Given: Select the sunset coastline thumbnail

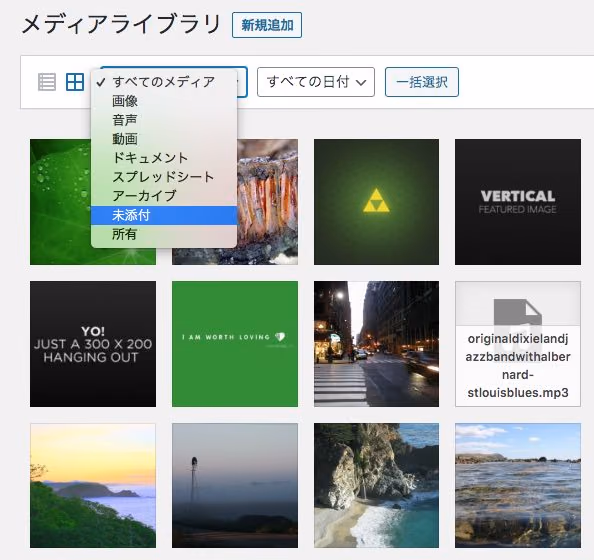Looking at the screenshot, I should pos(93,486).
